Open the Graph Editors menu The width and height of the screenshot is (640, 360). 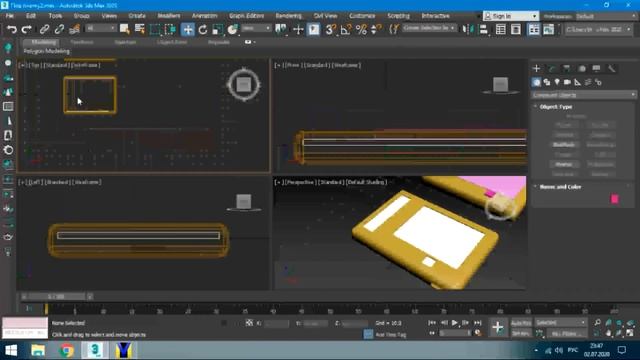click(246, 16)
